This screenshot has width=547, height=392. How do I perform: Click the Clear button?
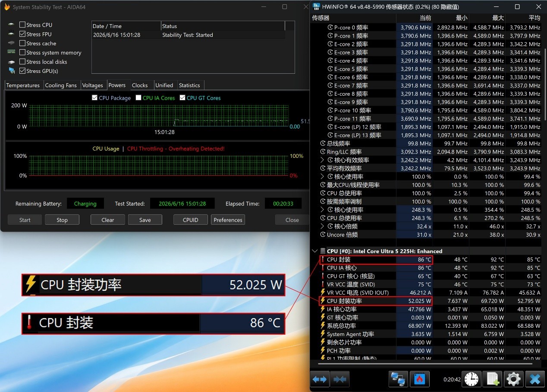click(x=108, y=220)
